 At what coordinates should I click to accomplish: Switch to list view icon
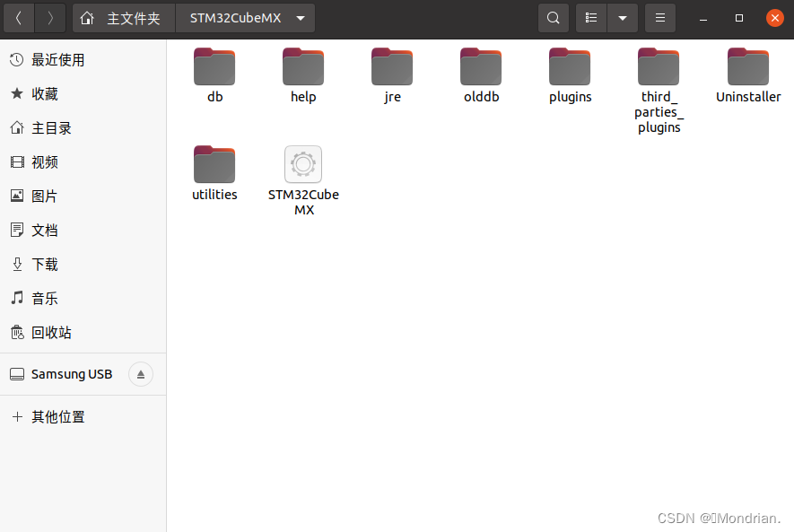(591, 18)
